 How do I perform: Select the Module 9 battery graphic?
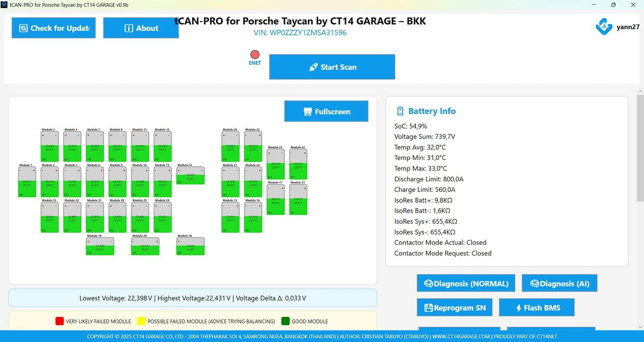pos(117,182)
